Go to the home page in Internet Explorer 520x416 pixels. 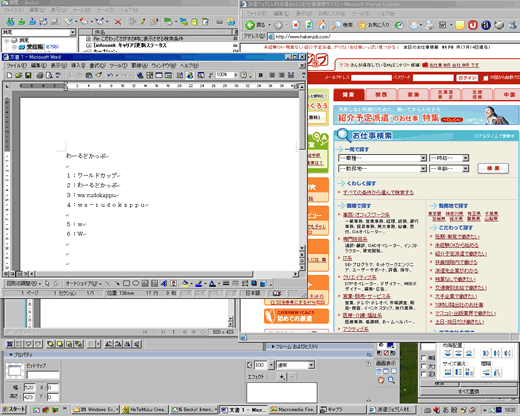click(322, 25)
